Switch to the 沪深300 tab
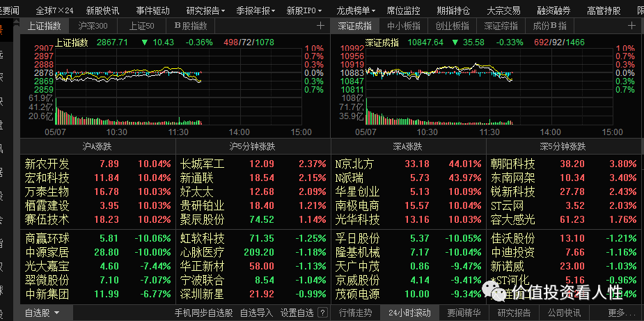 coord(93,26)
